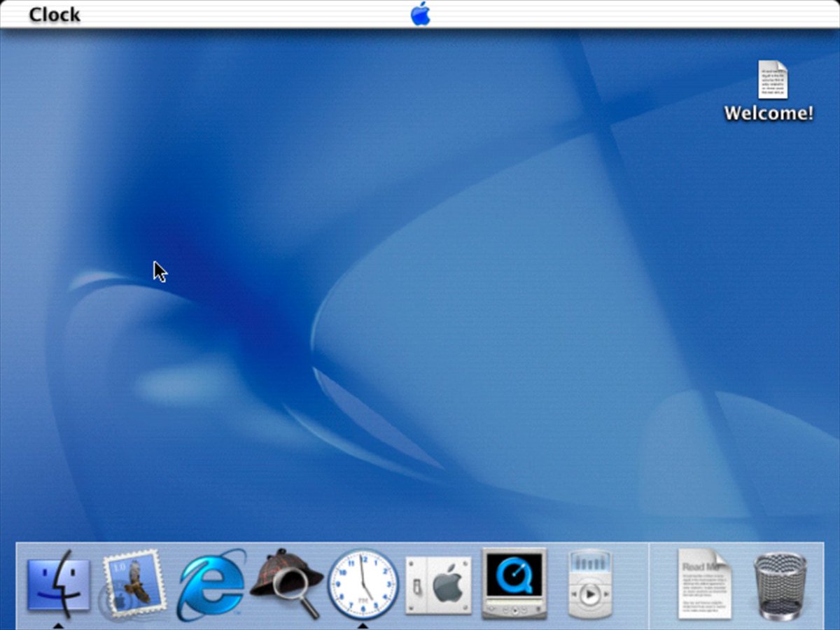Launch the Mail stamp icon
The width and height of the screenshot is (840, 630).
133,585
